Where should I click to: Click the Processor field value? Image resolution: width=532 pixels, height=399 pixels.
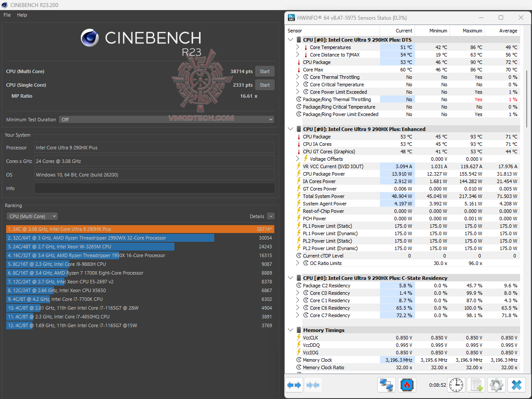155,148
